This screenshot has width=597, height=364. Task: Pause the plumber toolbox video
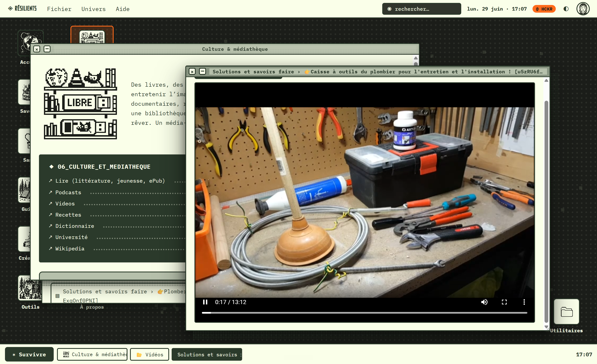coord(205,302)
